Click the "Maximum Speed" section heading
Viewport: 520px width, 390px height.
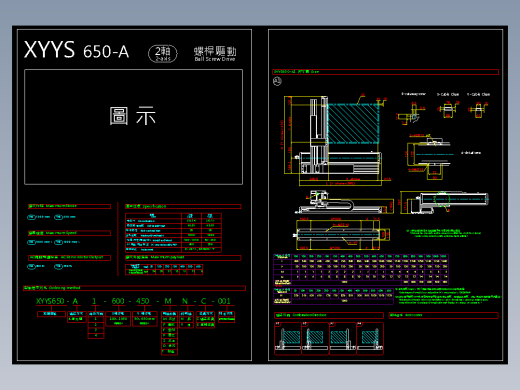pyautogui.click(x=69, y=233)
